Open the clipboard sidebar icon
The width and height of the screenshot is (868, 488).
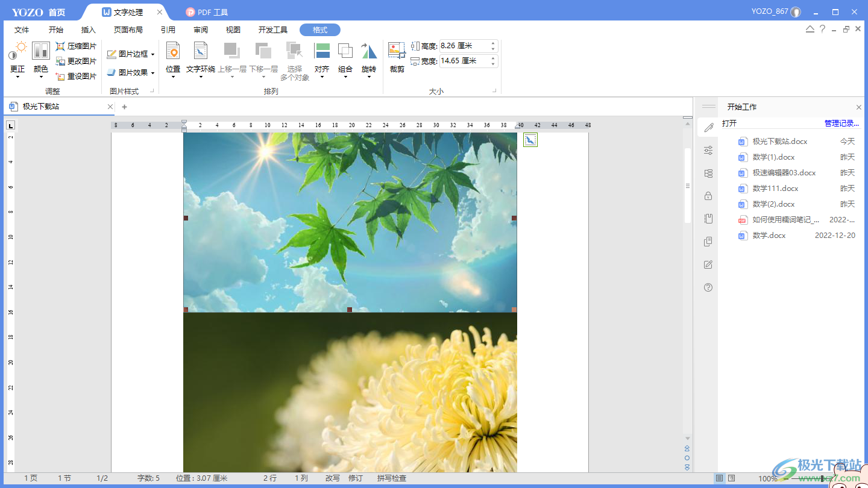pos(708,219)
